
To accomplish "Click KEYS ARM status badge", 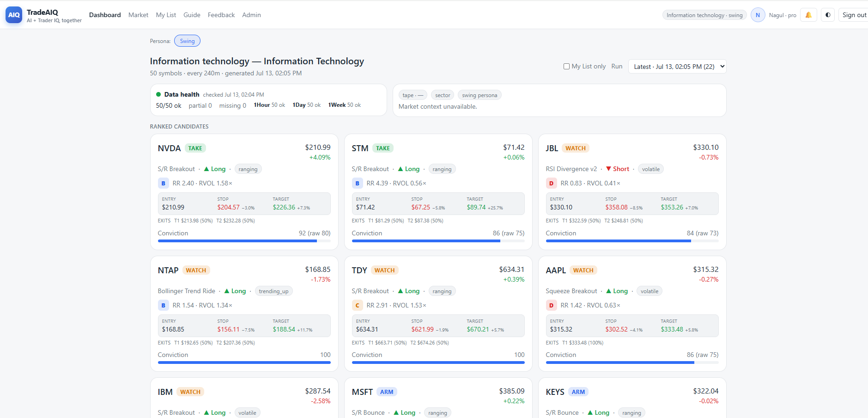I will 578,392.
